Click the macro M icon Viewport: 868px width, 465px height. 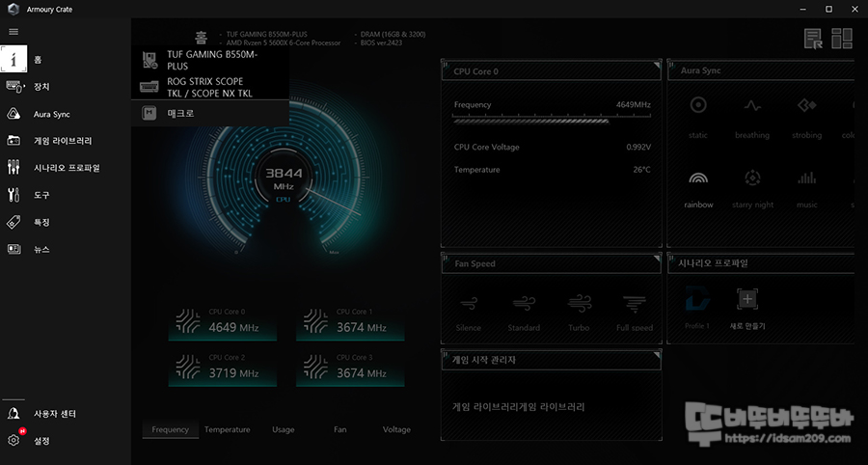point(149,114)
